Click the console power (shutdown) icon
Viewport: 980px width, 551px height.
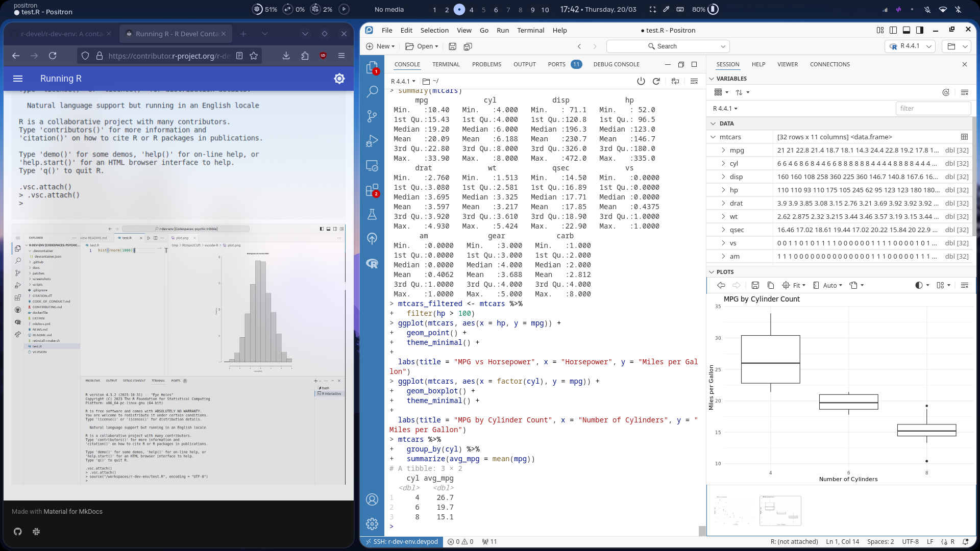pyautogui.click(x=641, y=81)
